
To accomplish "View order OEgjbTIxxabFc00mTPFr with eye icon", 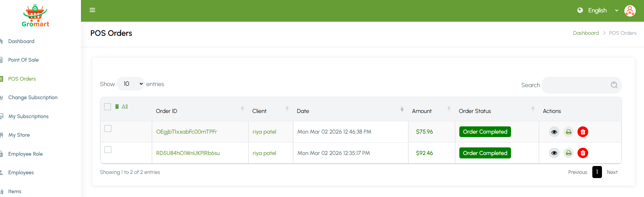I will (554, 132).
